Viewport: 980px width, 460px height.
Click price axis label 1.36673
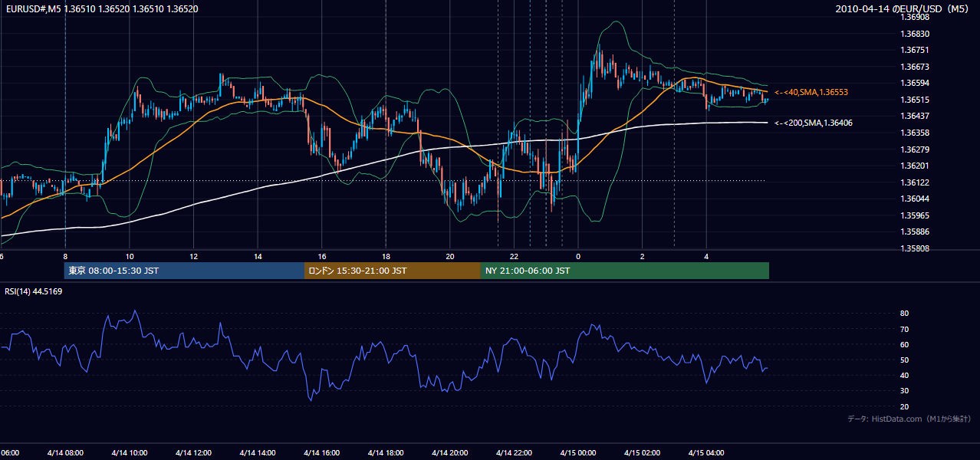916,67
